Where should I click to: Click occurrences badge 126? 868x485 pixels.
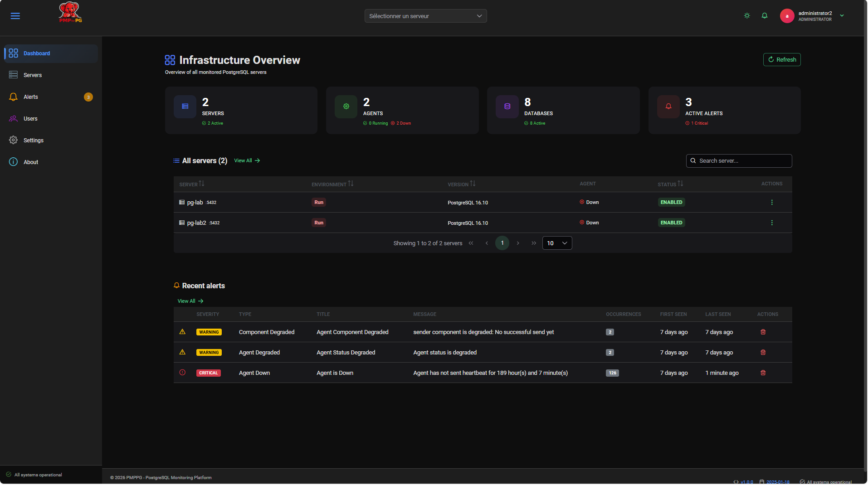point(612,373)
